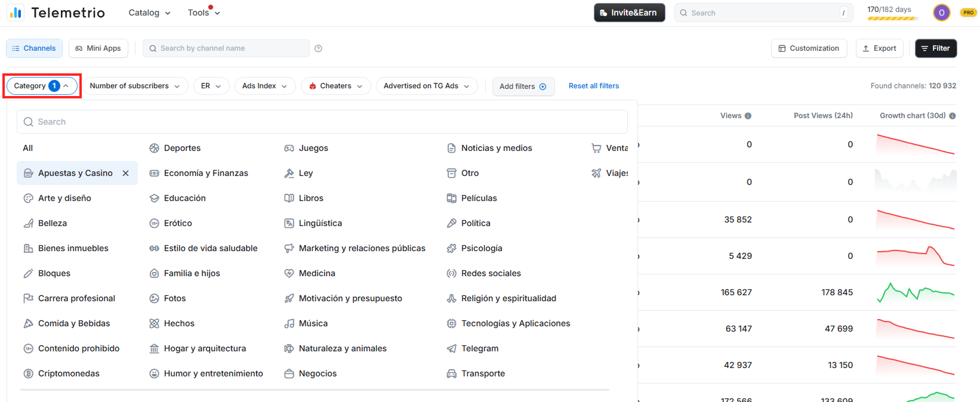Click the Views column info icon
980x402 pixels.
[x=748, y=116]
